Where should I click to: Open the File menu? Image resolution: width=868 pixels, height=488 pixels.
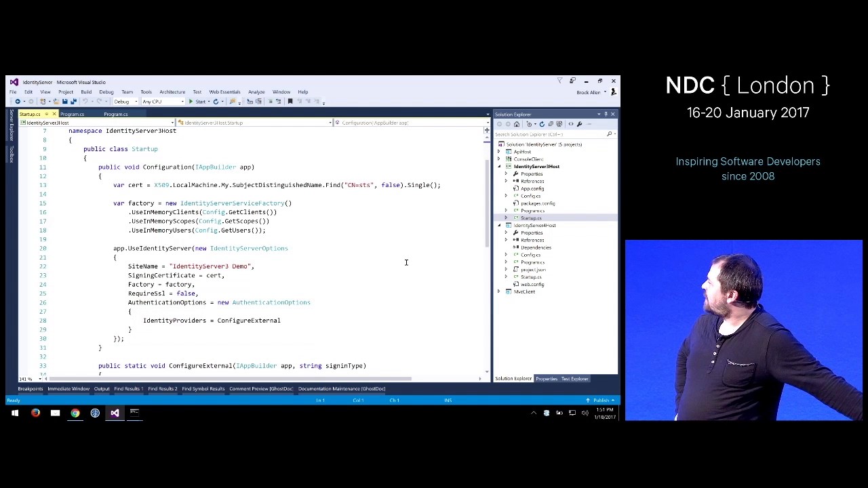click(x=13, y=92)
